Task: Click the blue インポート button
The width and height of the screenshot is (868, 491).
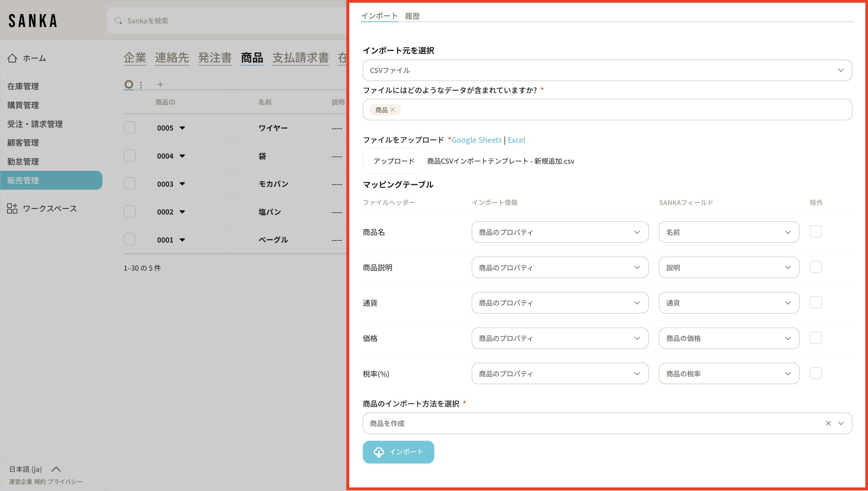Action: [x=398, y=452]
